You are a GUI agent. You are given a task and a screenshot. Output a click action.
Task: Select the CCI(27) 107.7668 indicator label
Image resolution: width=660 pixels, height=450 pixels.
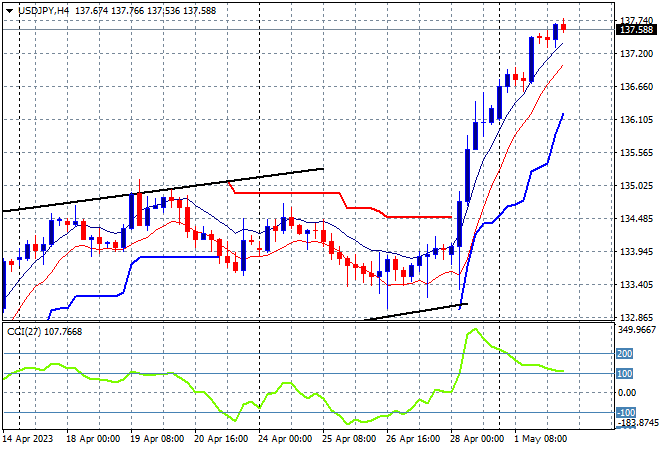click(x=44, y=332)
